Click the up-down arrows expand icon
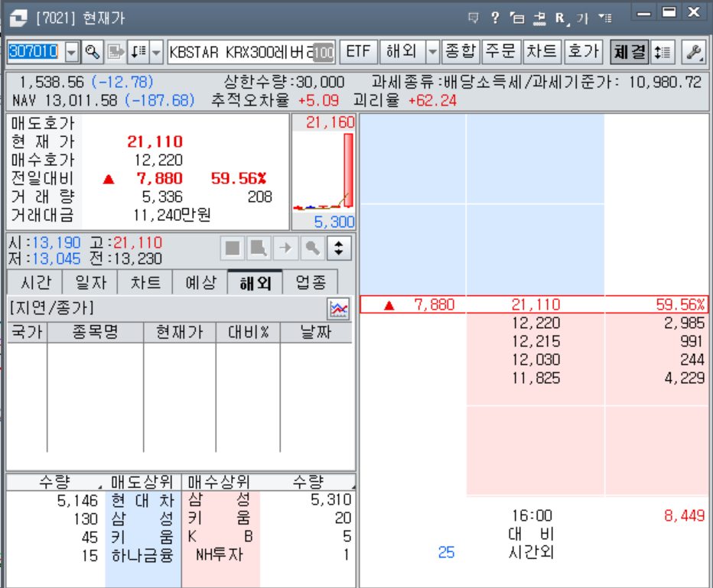713x588 pixels. point(339,248)
